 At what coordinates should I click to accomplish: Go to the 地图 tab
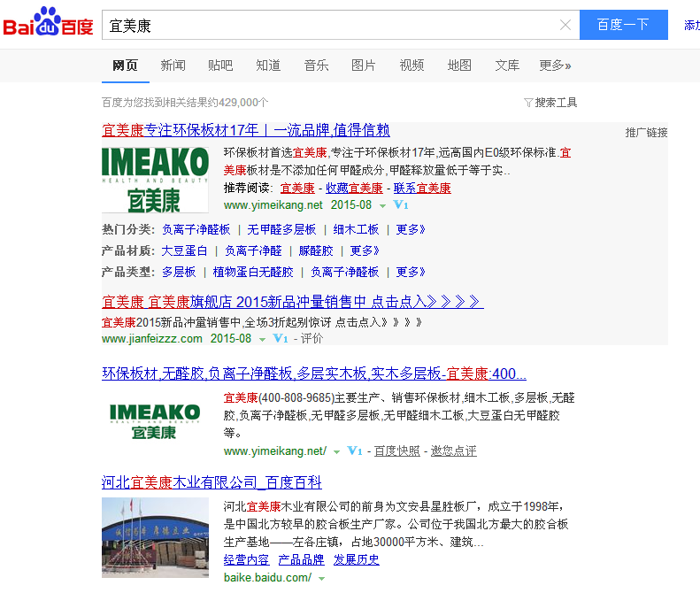[459, 65]
